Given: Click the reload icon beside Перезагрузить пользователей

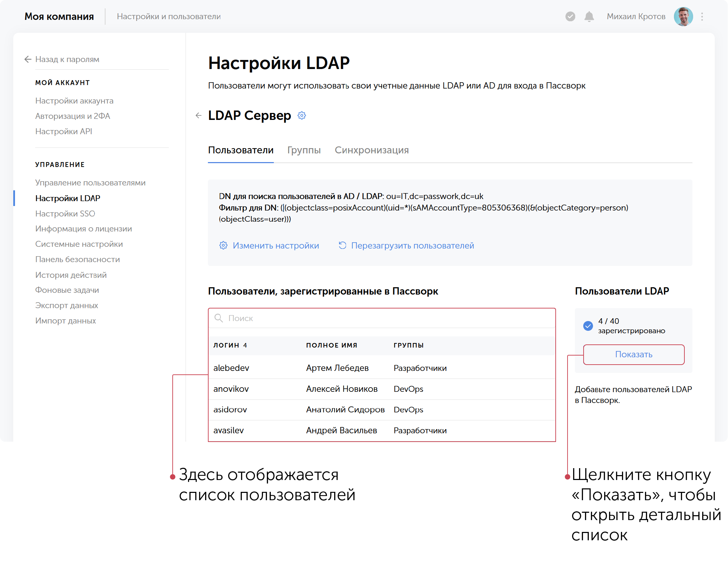Looking at the screenshot, I should coord(342,245).
